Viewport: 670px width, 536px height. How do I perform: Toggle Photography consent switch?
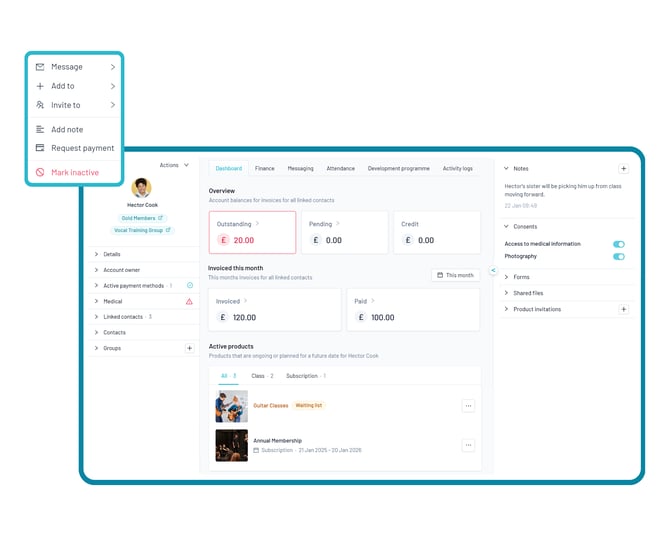click(x=618, y=257)
